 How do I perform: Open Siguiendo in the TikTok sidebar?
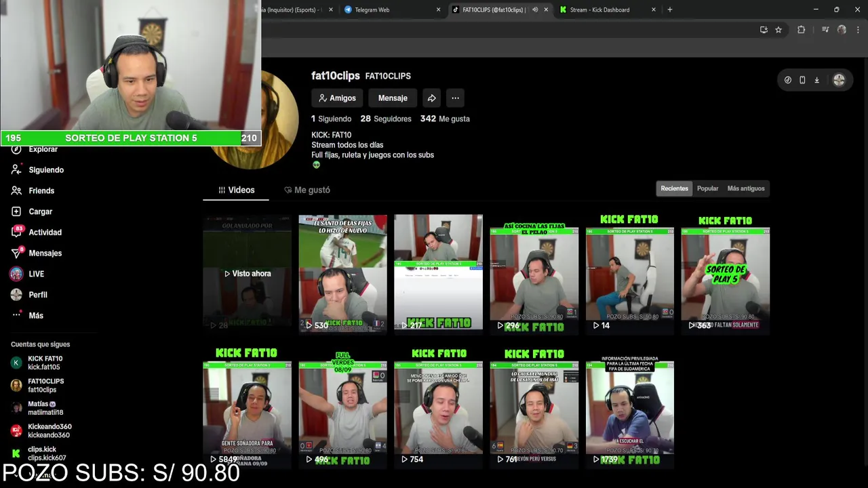click(37, 170)
